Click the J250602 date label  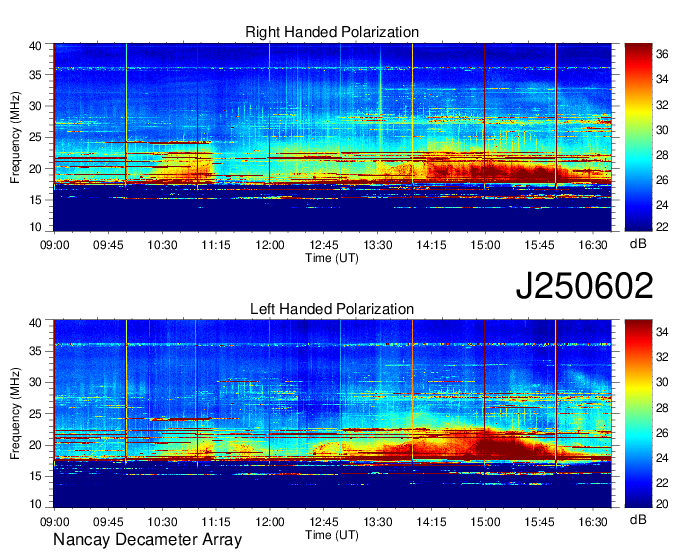click(x=584, y=286)
